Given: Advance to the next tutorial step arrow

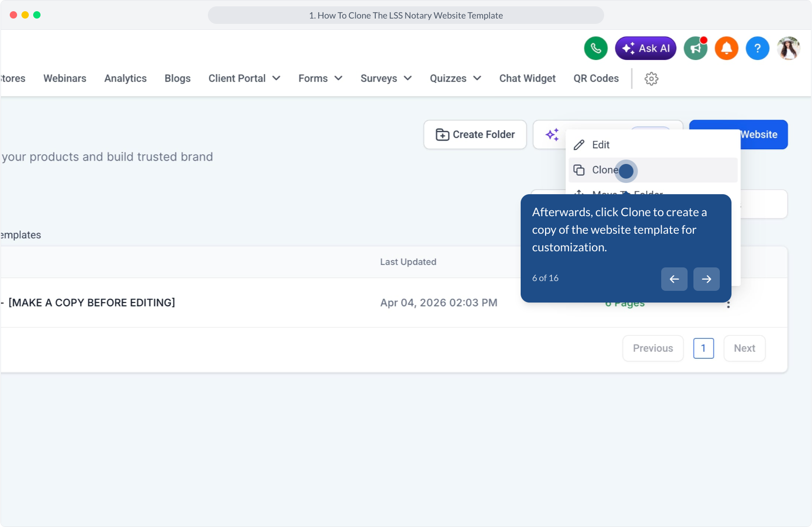Looking at the screenshot, I should [707, 279].
